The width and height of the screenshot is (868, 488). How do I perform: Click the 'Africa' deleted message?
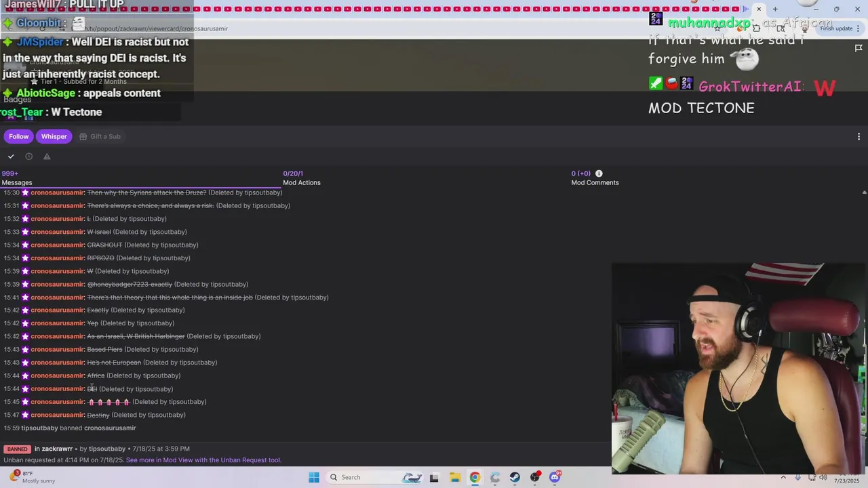96,375
